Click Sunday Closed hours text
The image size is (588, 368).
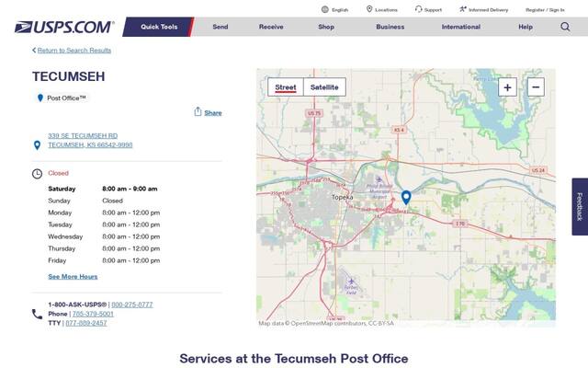112,201
